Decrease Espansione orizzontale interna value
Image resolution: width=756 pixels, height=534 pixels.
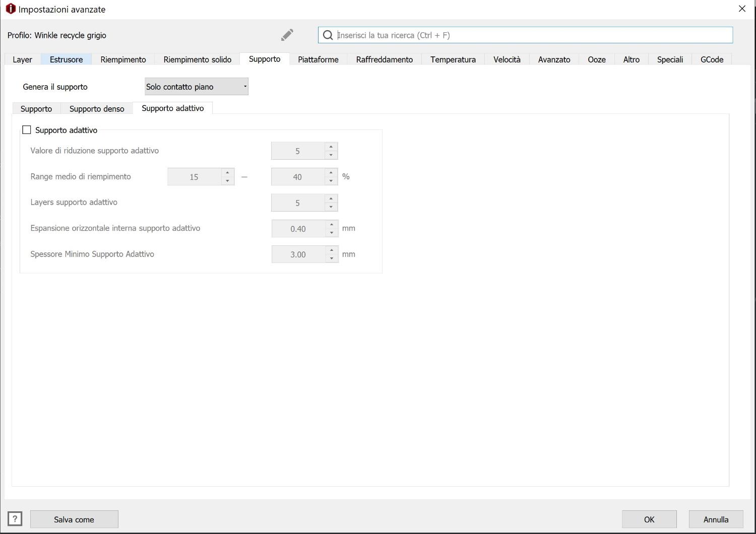coord(331,233)
